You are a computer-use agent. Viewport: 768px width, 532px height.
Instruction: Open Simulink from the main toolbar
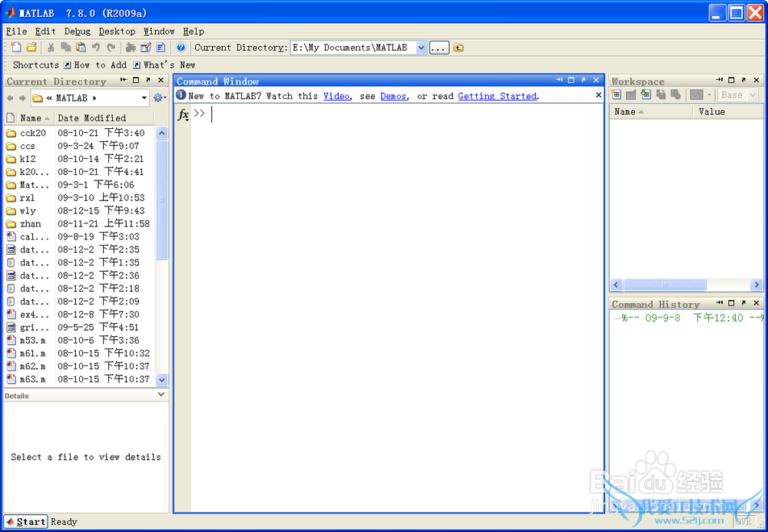click(131, 48)
